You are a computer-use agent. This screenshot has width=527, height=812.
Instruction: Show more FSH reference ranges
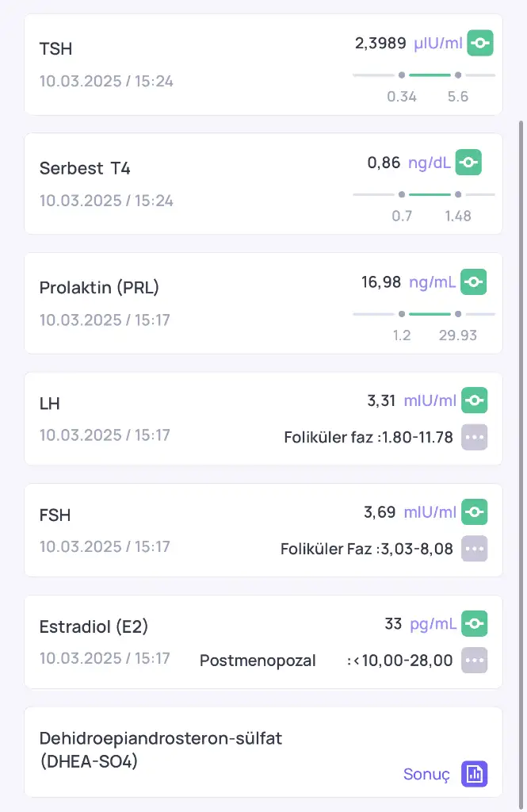pos(475,548)
